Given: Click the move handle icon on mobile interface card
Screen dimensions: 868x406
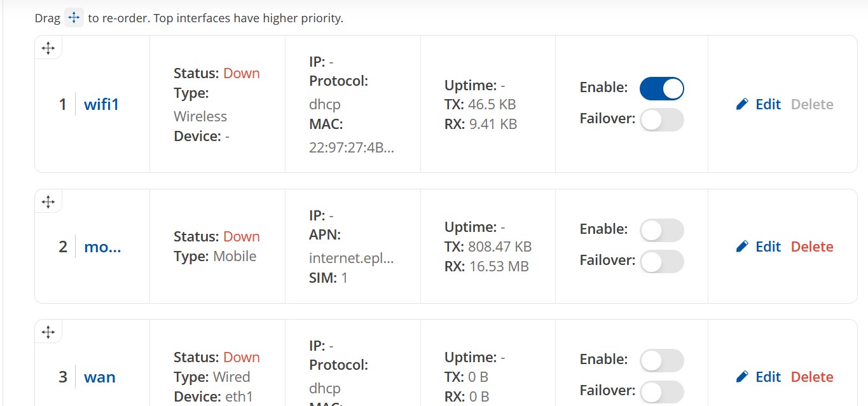Looking at the screenshot, I should pyautogui.click(x=48, y=202).
